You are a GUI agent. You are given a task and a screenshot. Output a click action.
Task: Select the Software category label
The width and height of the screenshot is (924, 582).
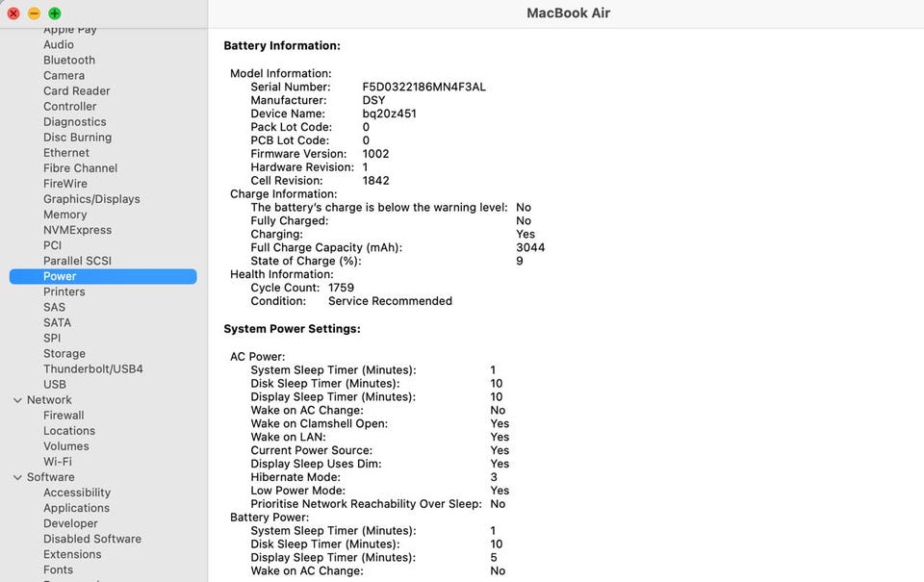tap(50, 476)
